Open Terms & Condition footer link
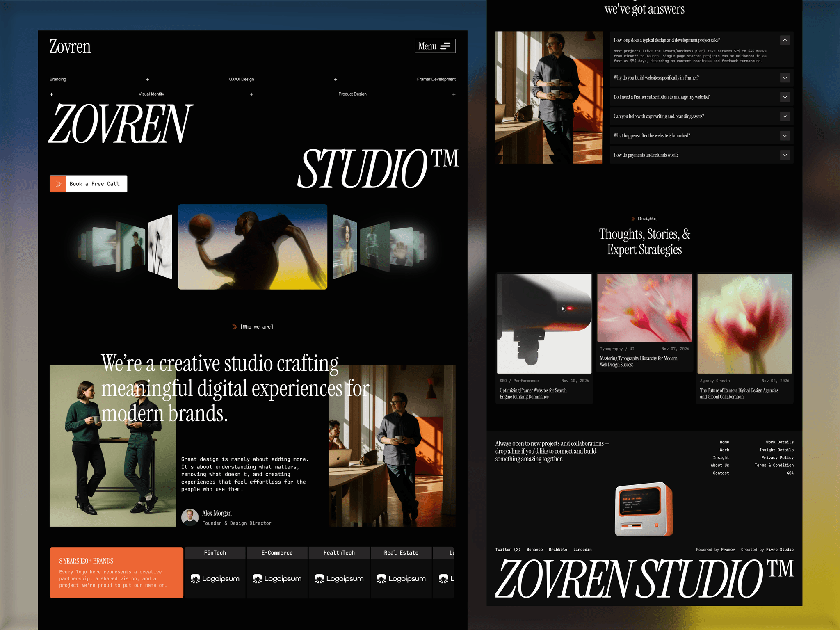This screenshot has height=630, width=840. point(774,466)
